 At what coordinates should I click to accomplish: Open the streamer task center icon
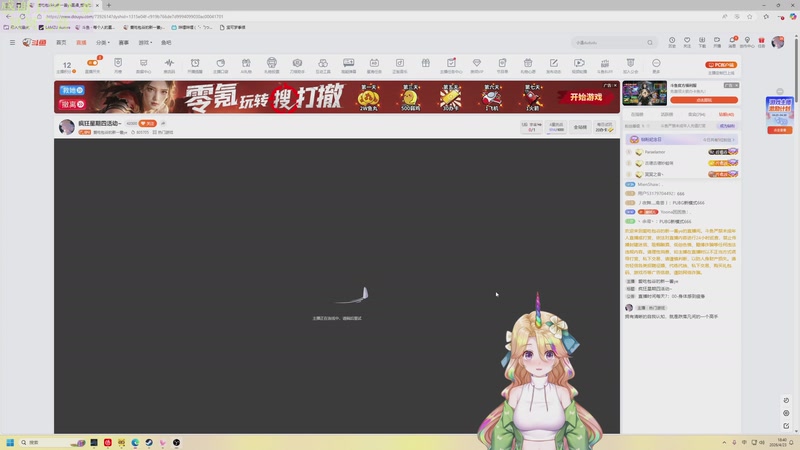click(451, 65)
